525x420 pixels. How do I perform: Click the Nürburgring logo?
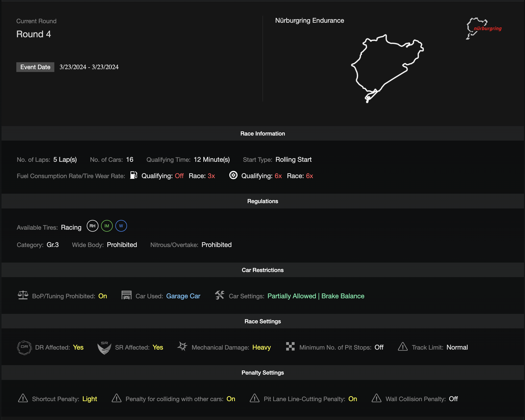(x=484, y=28)
